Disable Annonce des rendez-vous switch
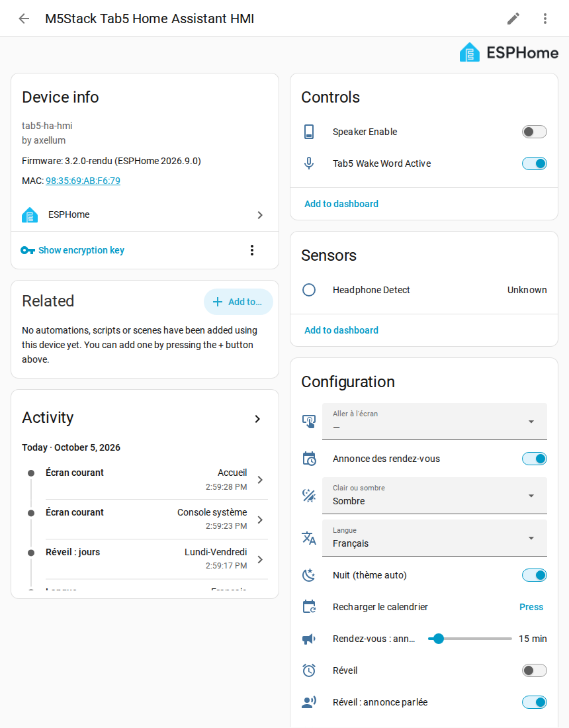Image resolution: width=569 pixels, height=728 pixels. click(x=534, y=459)
